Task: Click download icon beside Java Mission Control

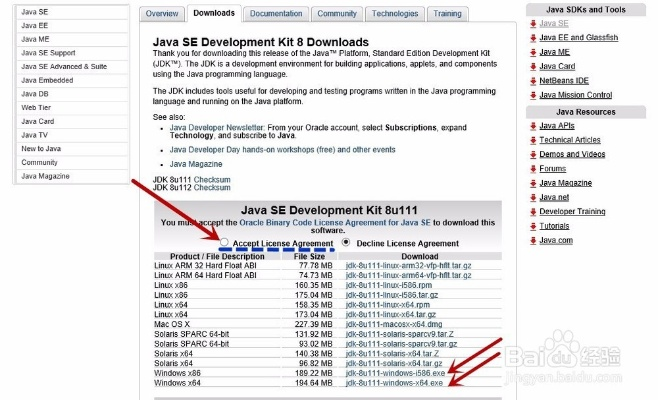Action: pyautogui.click(x=533, y=95)
